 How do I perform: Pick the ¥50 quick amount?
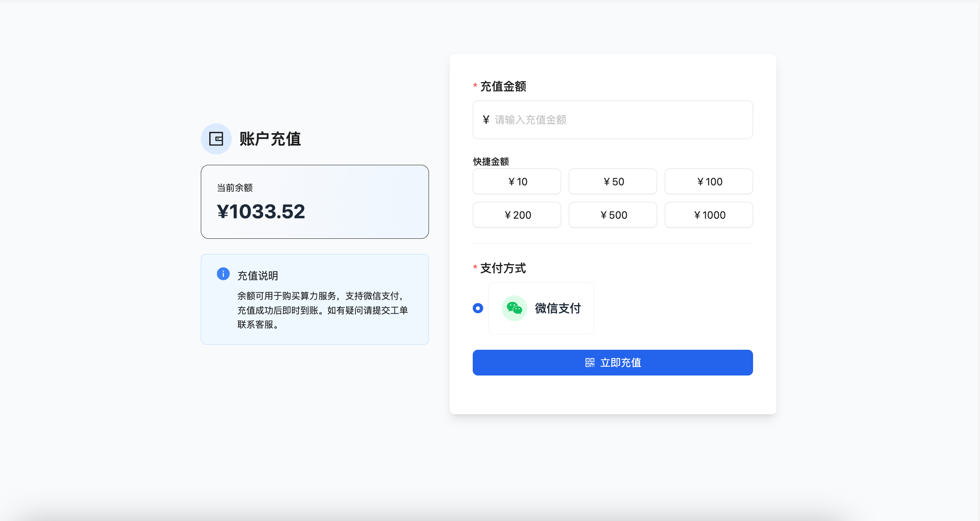[x=612, y=182]
